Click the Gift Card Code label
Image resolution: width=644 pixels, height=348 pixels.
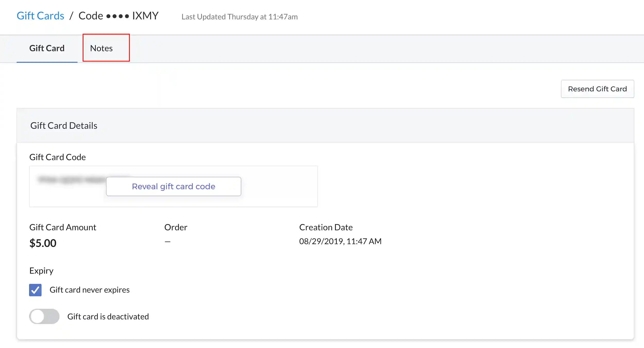tap(57, 157)
